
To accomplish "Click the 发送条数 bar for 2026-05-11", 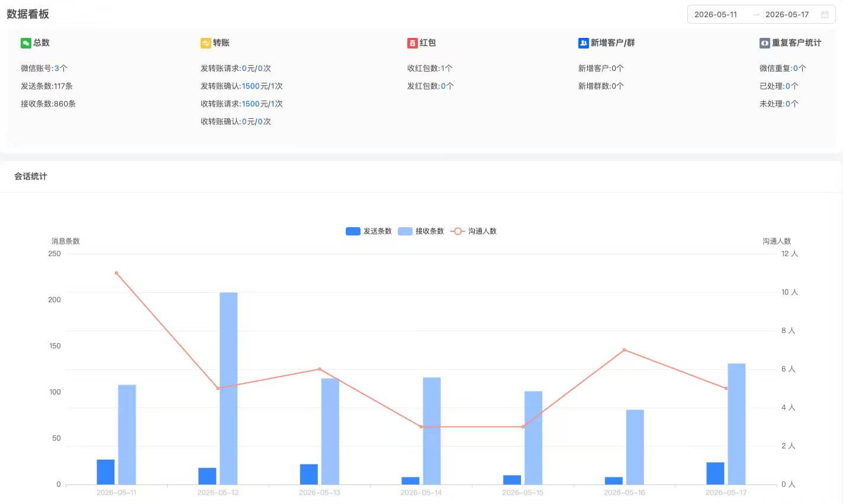I will (x=106, y=472).
